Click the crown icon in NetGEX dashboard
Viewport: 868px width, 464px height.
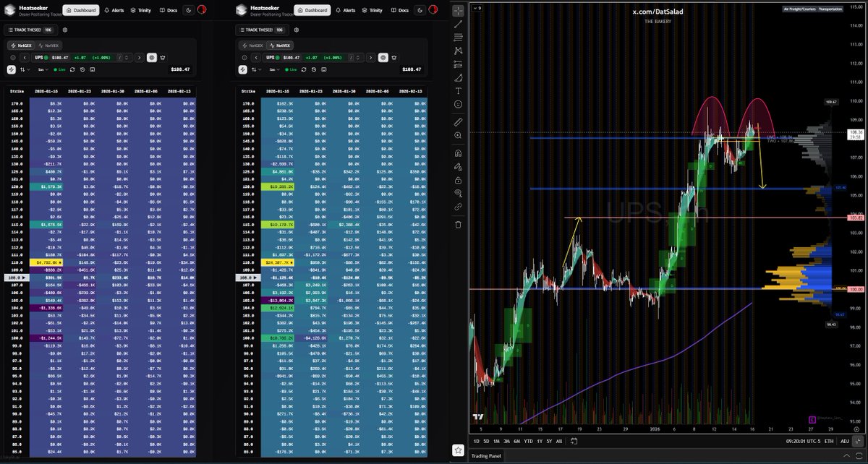click(163, 58)
